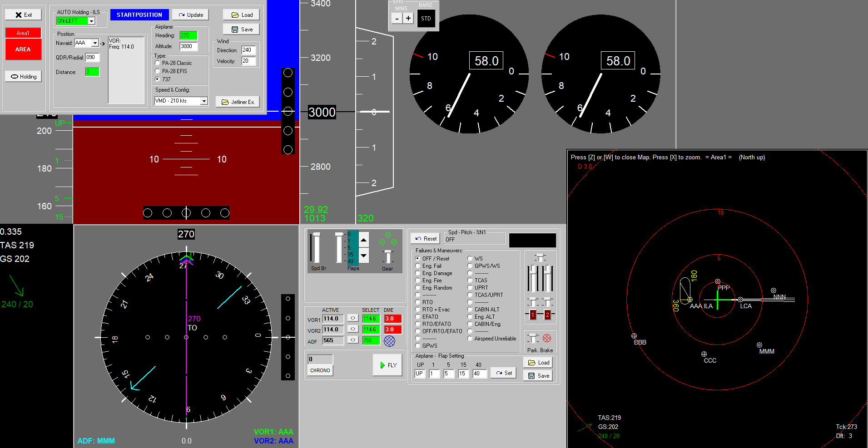This screenshot has width=868, height=448.
Task: Edit the Altitude 3000 field
Action: [x=188, y=46]
